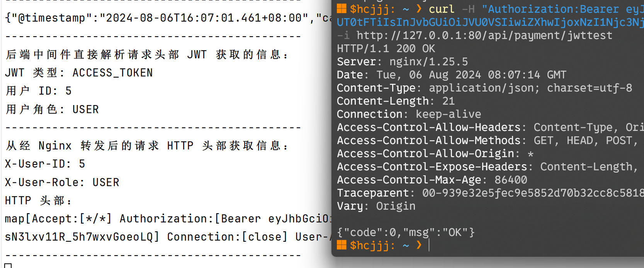Click the blue tilde on the last prompt line
This screenshot has height=268, width=644.
tap(406, 245)
